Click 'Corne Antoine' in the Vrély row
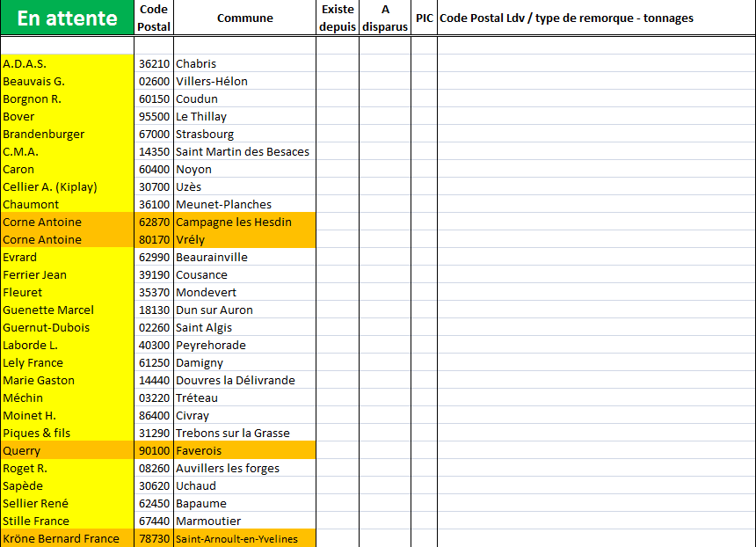Image resolution: width=756 pixels, height=547 pixels. (x=67, y=240)
